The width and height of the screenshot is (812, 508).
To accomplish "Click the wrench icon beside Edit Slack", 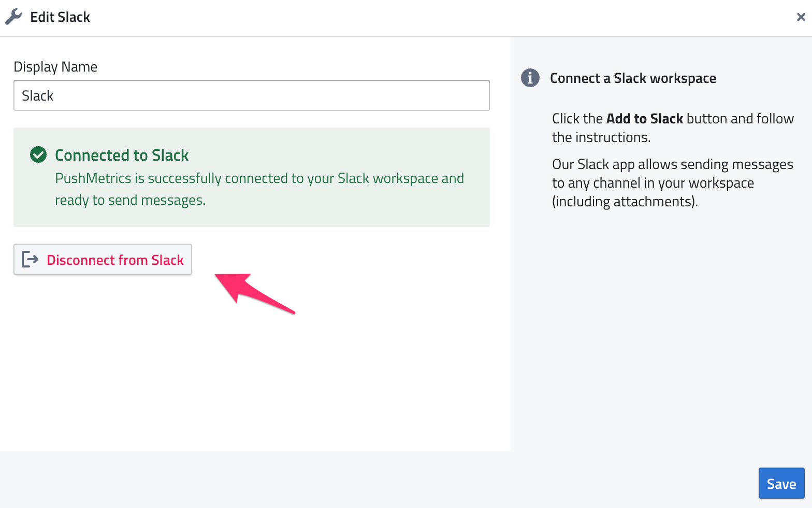I will tap(13, 17).
